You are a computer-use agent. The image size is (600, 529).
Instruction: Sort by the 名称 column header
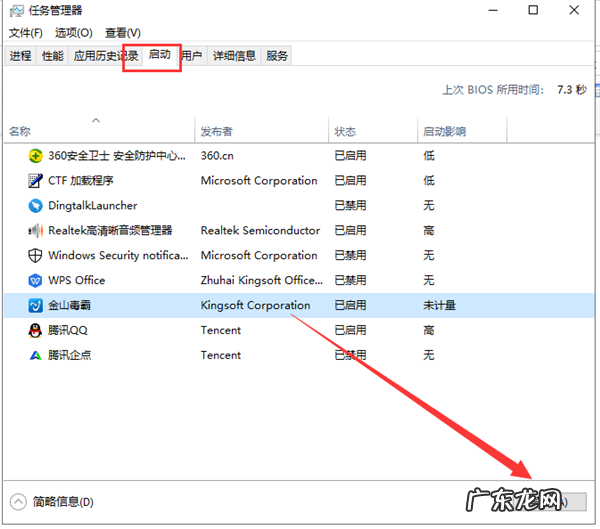pos(99,131)
